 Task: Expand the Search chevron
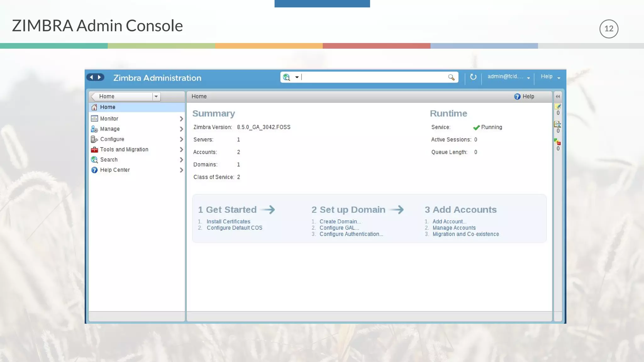tap(181, 160)
